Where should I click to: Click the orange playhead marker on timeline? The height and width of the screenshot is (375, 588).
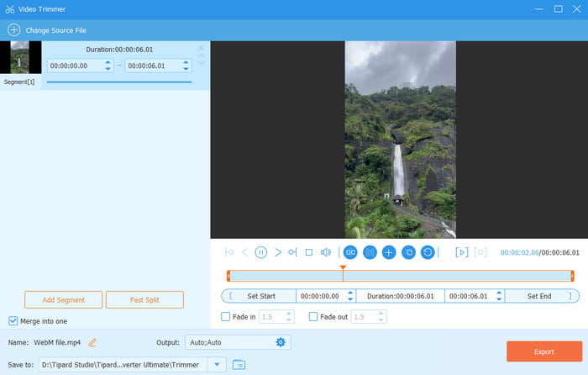[343, 267]
